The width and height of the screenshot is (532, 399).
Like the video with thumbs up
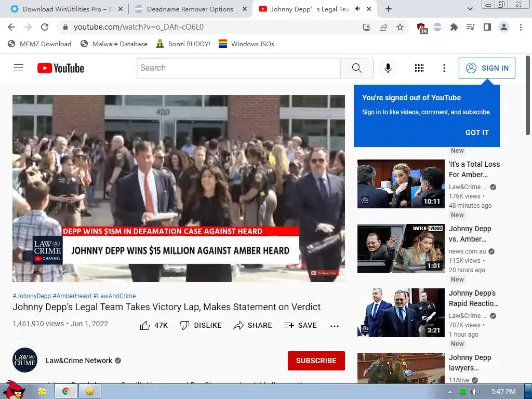tap(154, 325)
